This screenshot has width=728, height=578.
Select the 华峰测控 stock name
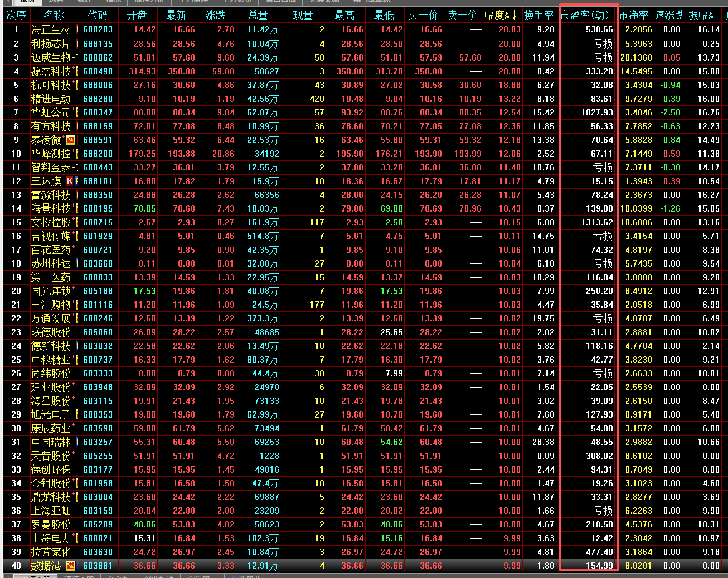(51, 154)
